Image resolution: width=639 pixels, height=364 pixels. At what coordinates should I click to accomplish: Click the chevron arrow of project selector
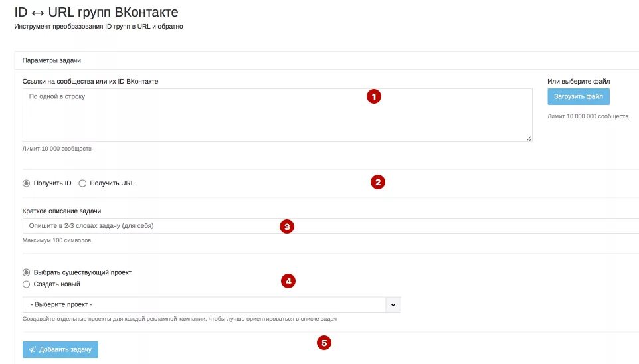[x=393, y=304]
